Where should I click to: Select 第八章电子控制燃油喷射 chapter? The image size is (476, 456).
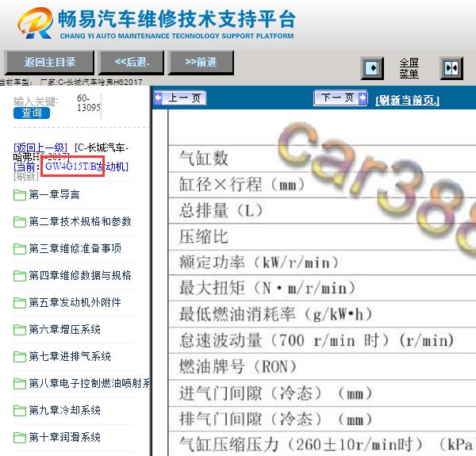coord(89,383)
